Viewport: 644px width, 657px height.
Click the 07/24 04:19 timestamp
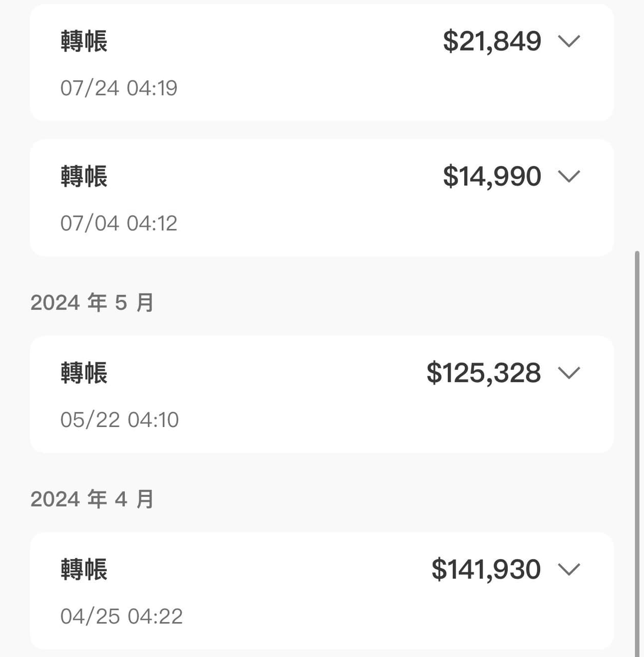(119, 88)
